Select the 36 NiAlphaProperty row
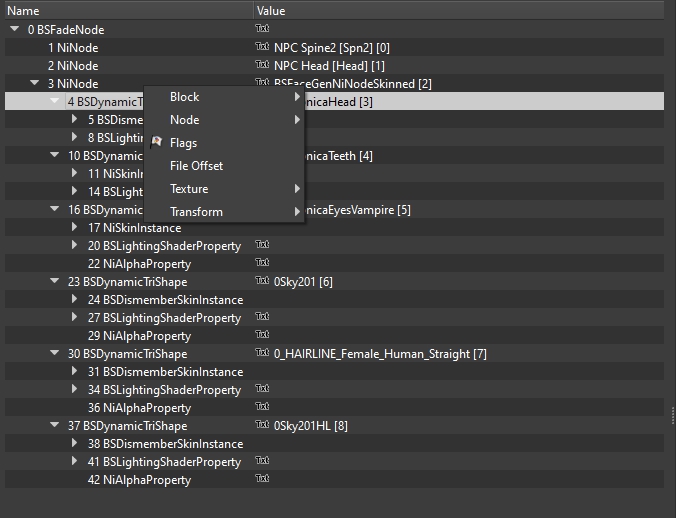Viewport: 676px width, 518px height. click(x=146, y=408)
